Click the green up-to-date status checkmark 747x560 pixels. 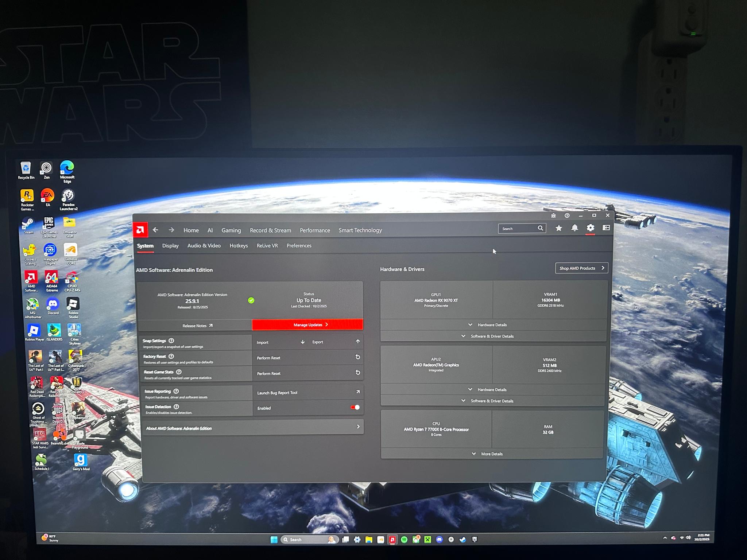click(251, 300)
